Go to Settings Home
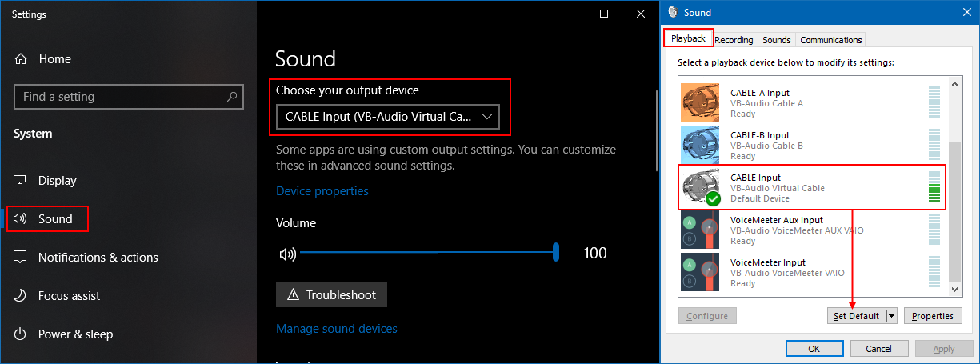The height and width of the screenshot is (364, 980). pos(128,59)
